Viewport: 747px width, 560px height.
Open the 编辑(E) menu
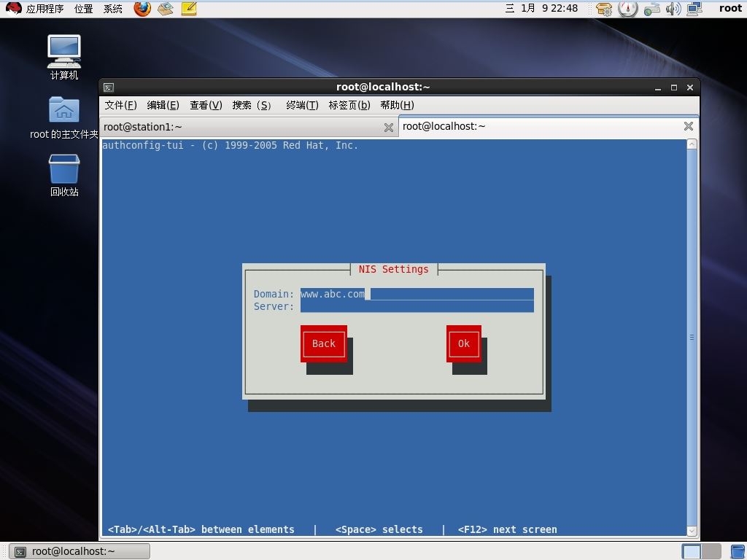coord(163,105)
